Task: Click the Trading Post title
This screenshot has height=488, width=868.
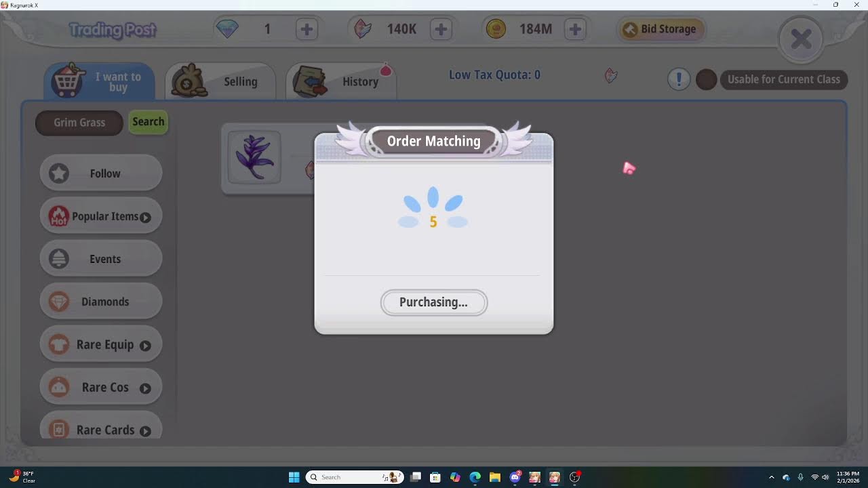Action: [113, 30]
